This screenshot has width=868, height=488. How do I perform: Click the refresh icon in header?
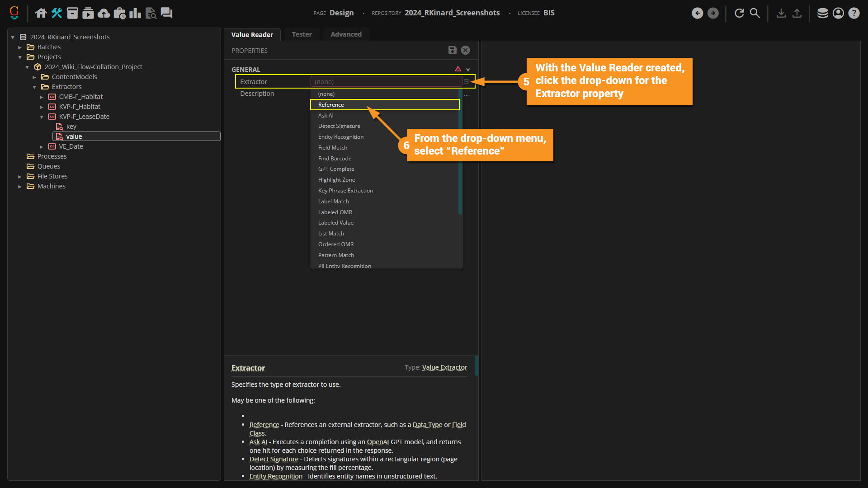pyautogui.click(x=739, y=13)
